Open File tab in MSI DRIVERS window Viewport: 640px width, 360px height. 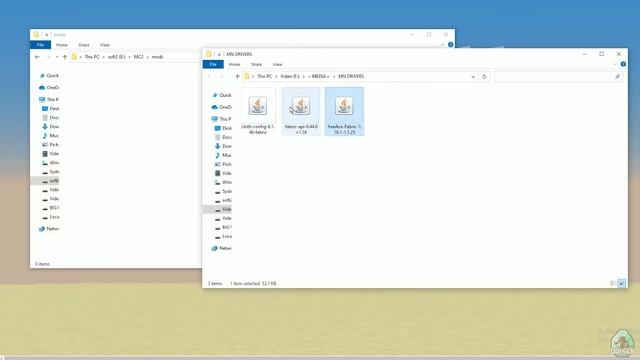click(213, 64)
